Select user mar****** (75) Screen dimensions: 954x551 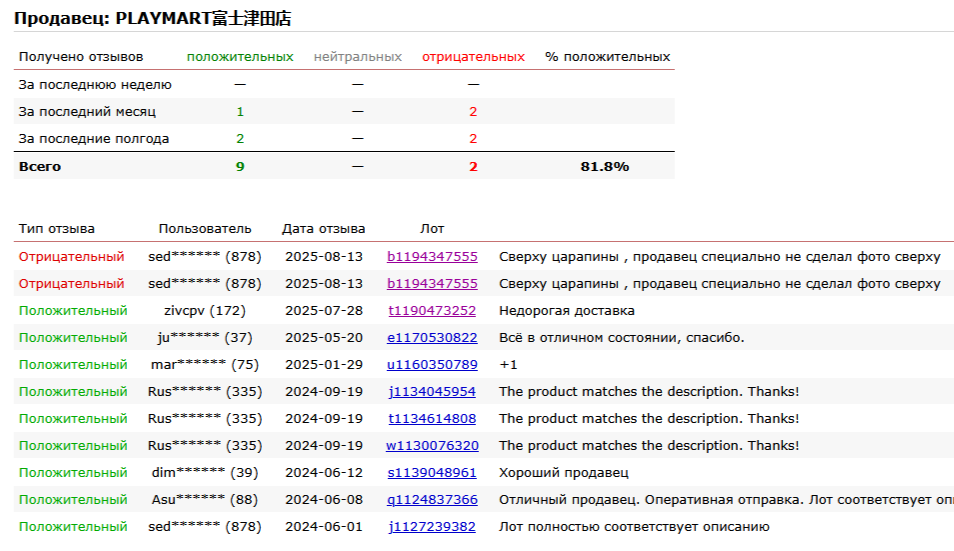pos(205,365)
